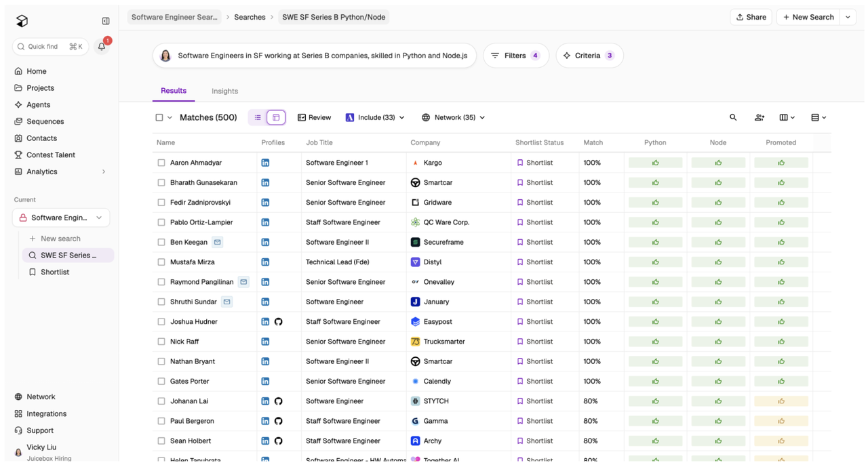Click Raymond Pangilinan's email icon
The width and height of the screenshot is (868, 469).
click(x=243, y=282)
